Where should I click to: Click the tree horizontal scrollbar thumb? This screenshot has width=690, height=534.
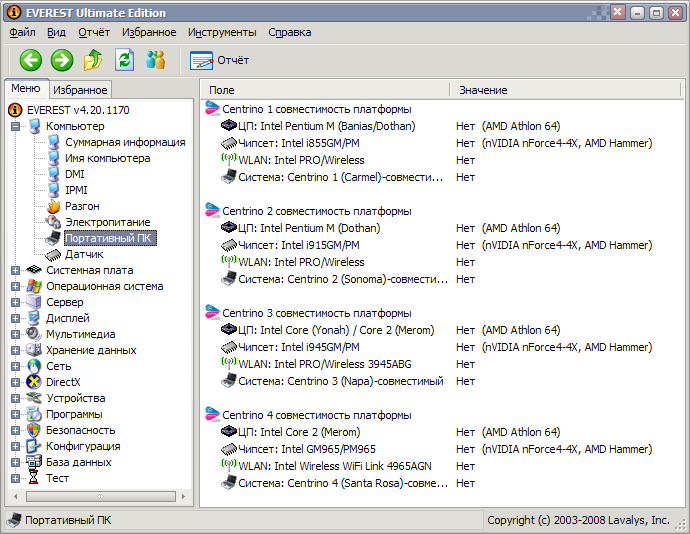[x=101, y=497]
